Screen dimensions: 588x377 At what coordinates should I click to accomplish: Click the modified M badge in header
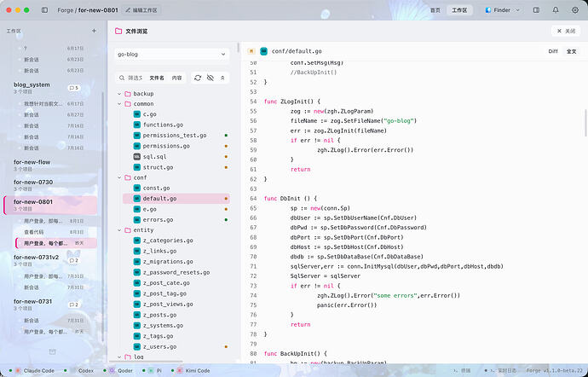point(251,51)
